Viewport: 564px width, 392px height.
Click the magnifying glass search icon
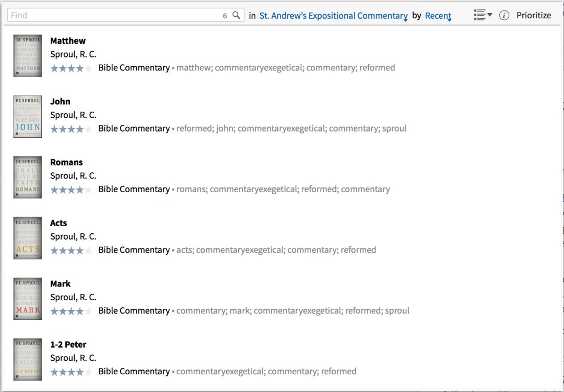(237, 15)
